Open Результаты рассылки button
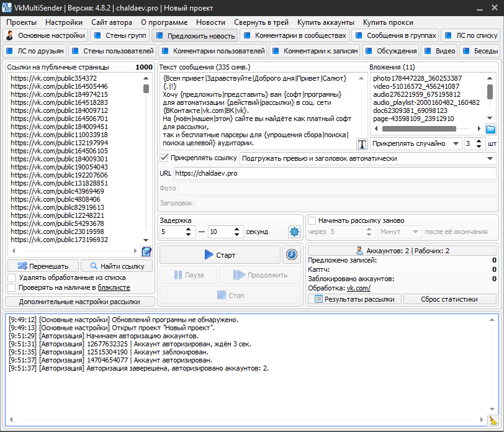The height and width of the screenshot is (432, 504). (354, 299)
